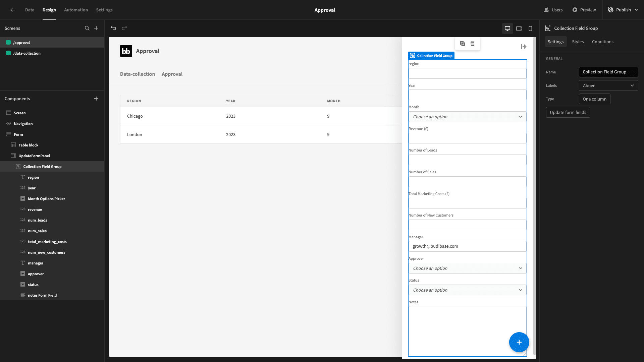Add component with plus in Components header

coord(96,99)
